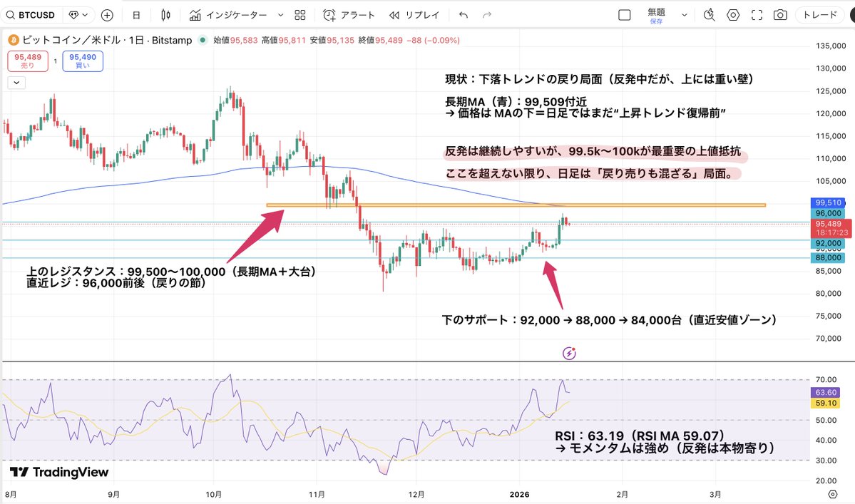Screen dimensions: 855x504
Task: Toggle fullscreen chart mode
Action: click(x=757, y=14)
